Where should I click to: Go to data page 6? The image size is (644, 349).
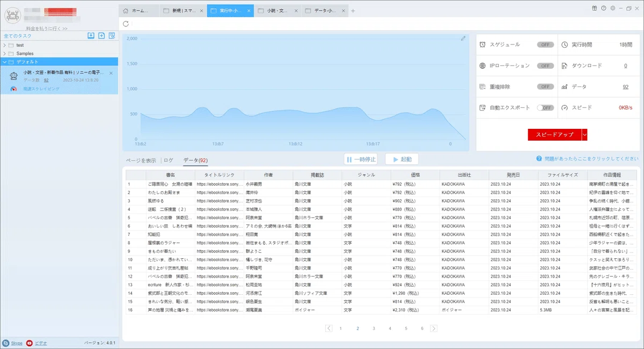click(422, 328)
